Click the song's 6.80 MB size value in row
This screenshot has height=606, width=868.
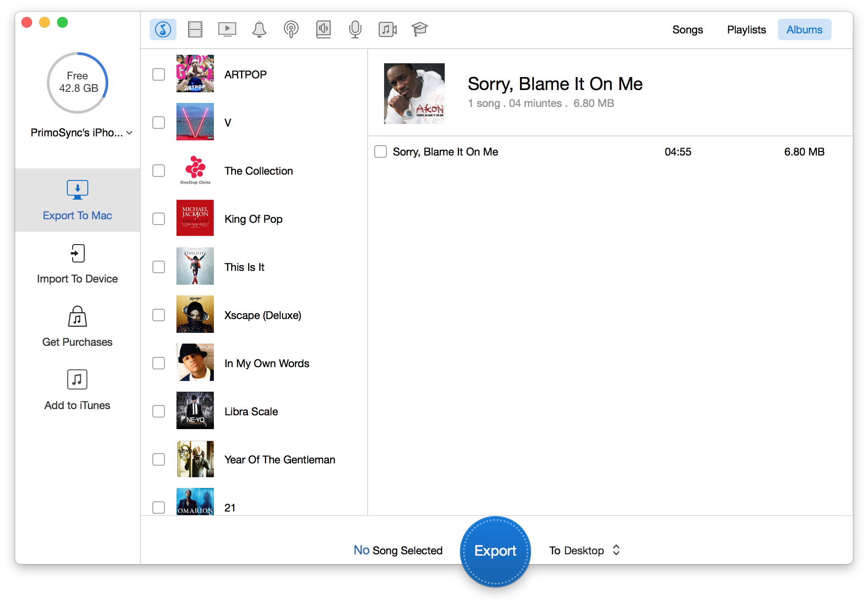[804, 152]
